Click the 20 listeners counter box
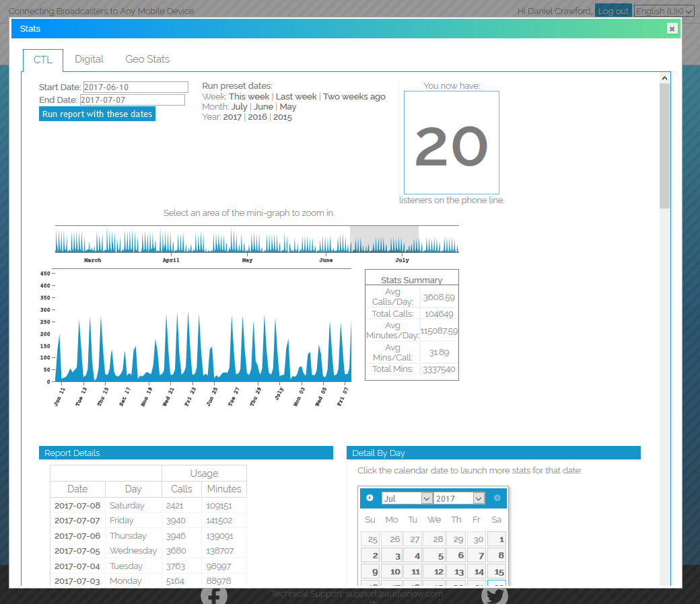Image resolution: width=700 pixels, height=604 pixels. tap(452, 143)
